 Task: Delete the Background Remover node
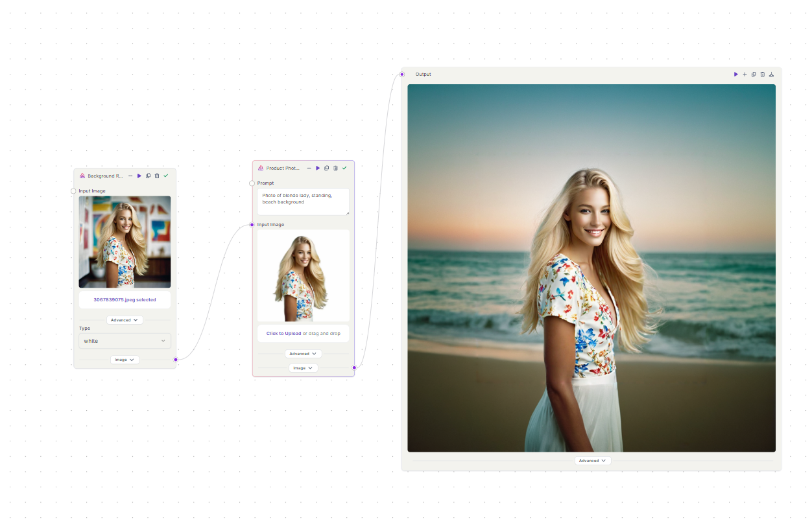pos(157,176)
